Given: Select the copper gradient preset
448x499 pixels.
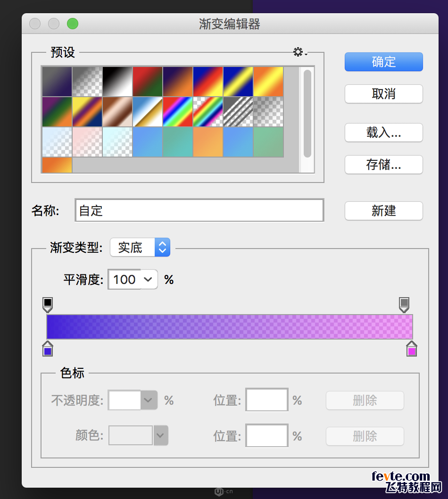Looking at the screenshot, I should [x=117, y=112].
